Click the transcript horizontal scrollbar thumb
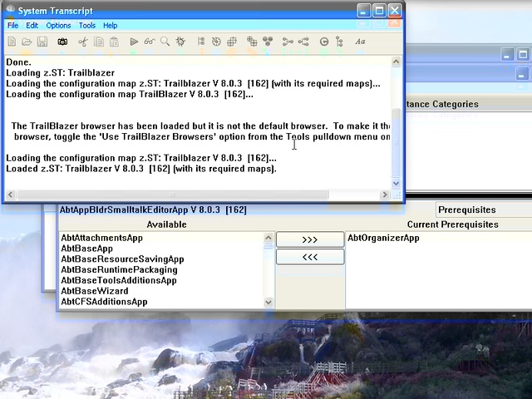The height and width of the screenshot is (399, 532). pyautogui.click(x=173, y=195)
